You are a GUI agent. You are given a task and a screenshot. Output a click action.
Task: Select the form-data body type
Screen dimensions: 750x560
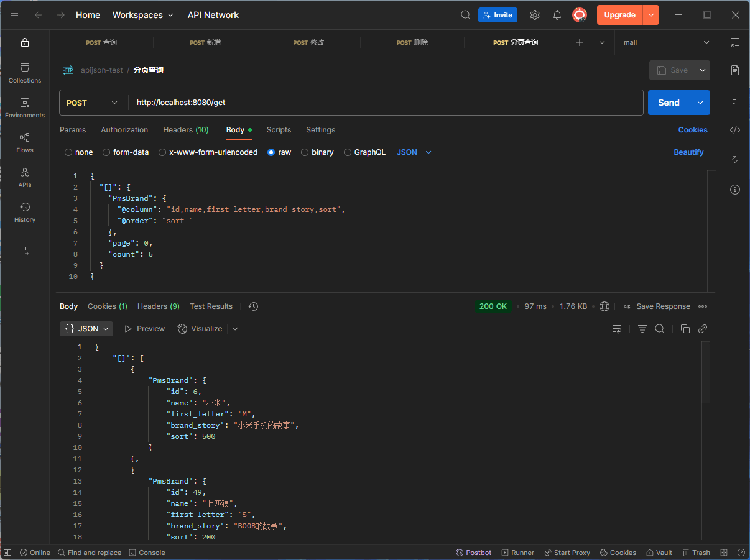click(x=126, y=152)
